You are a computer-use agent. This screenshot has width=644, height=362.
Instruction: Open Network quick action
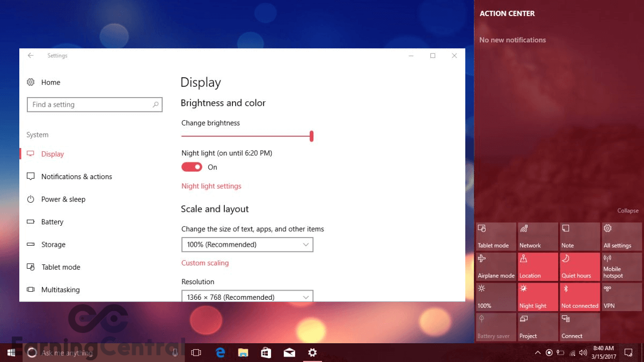(537, 237)
